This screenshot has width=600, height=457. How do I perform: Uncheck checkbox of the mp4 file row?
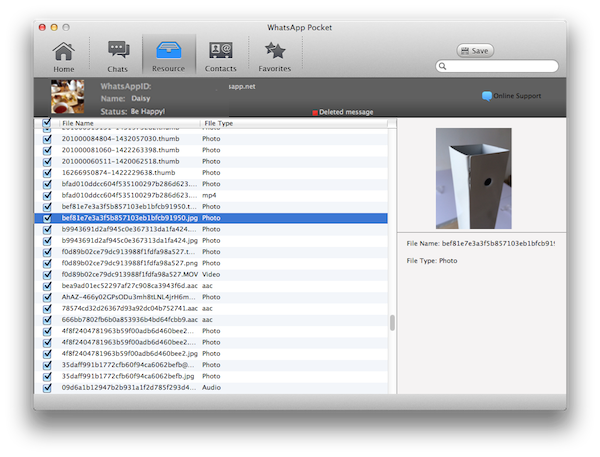click(x=47, y=196)
